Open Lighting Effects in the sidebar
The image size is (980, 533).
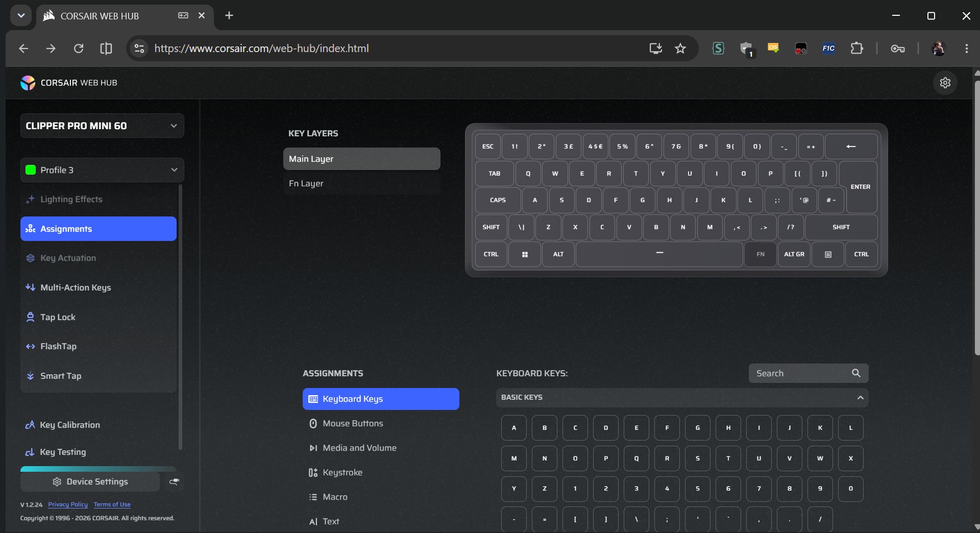pos(99,199)
